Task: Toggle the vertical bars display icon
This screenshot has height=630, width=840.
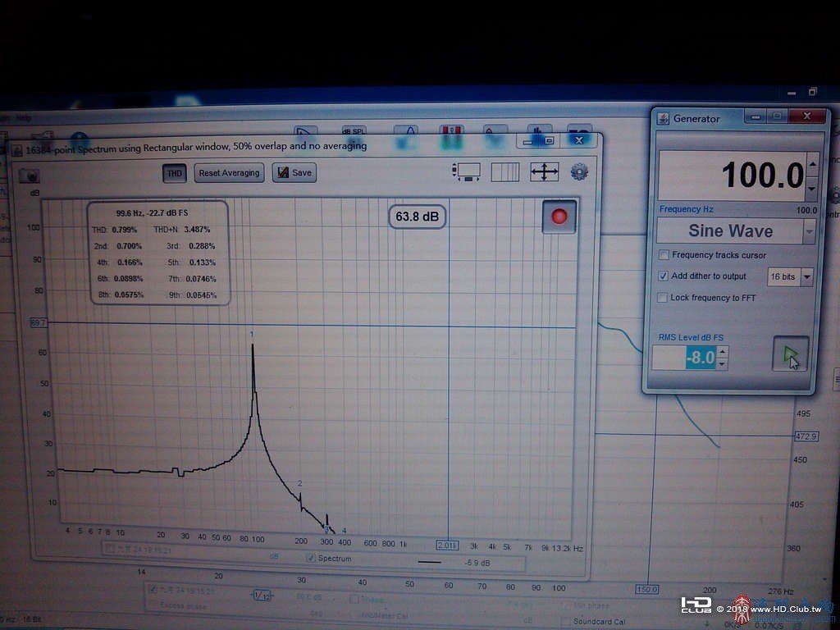Action: click(x=504, y=172)
